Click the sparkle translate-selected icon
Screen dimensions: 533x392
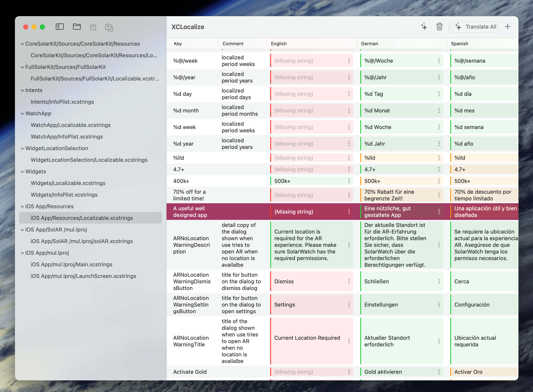[x=424, y=27]
